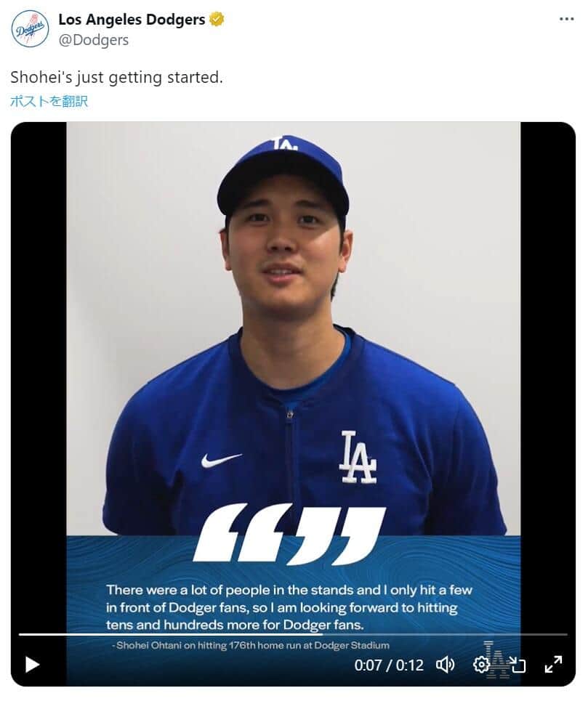
Task: Open video settings gear menu
Action: (480, 664)
